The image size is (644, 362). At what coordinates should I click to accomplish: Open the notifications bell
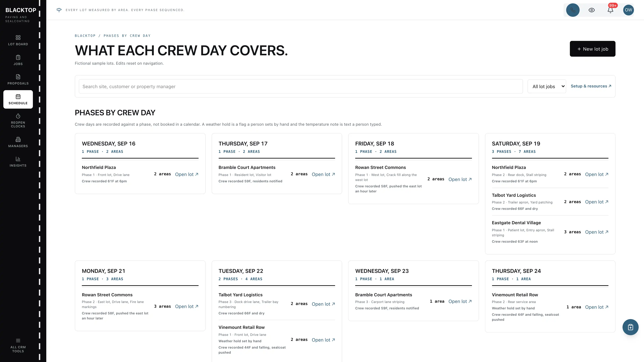[x=610, y=10]
